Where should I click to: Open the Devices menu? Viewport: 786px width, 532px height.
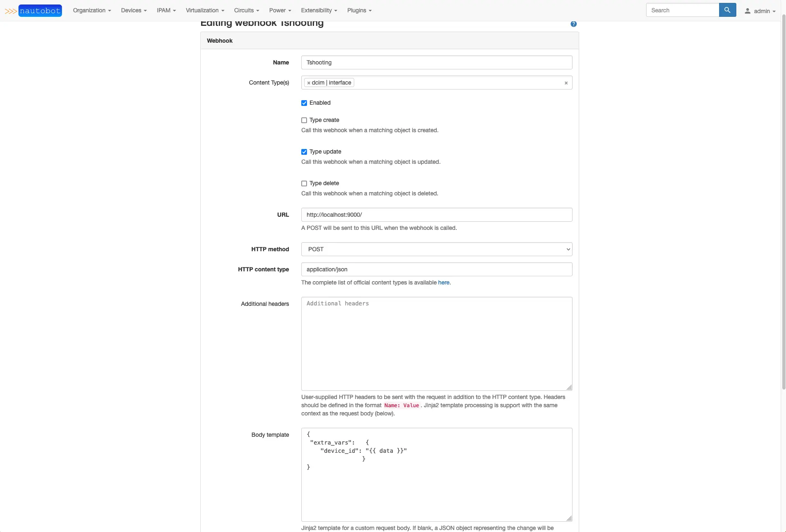(x=134, y=11)
